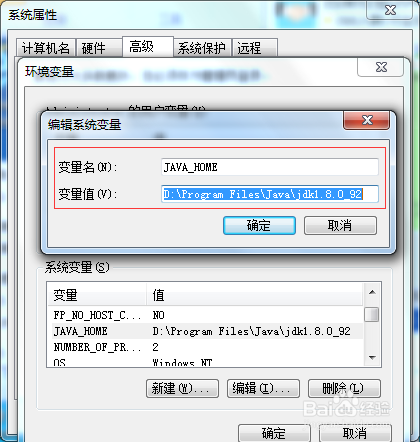Switch to the 计算机名 tab

[46, 48]
